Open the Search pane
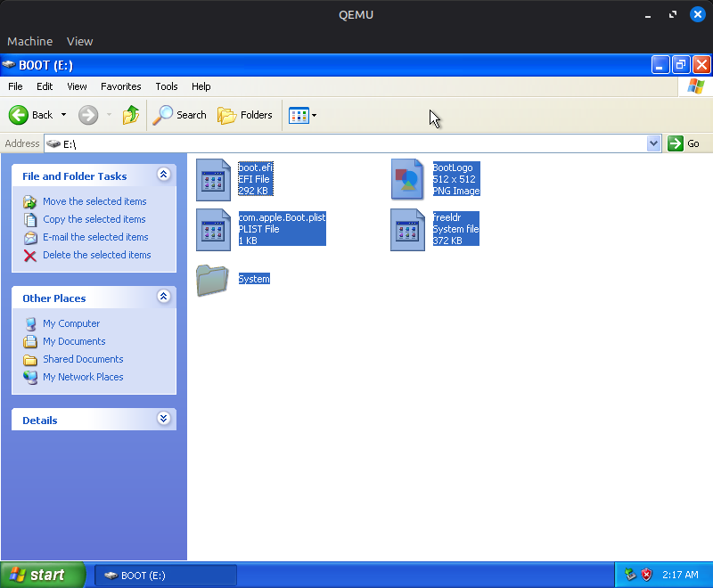 (x=179, y=115)
